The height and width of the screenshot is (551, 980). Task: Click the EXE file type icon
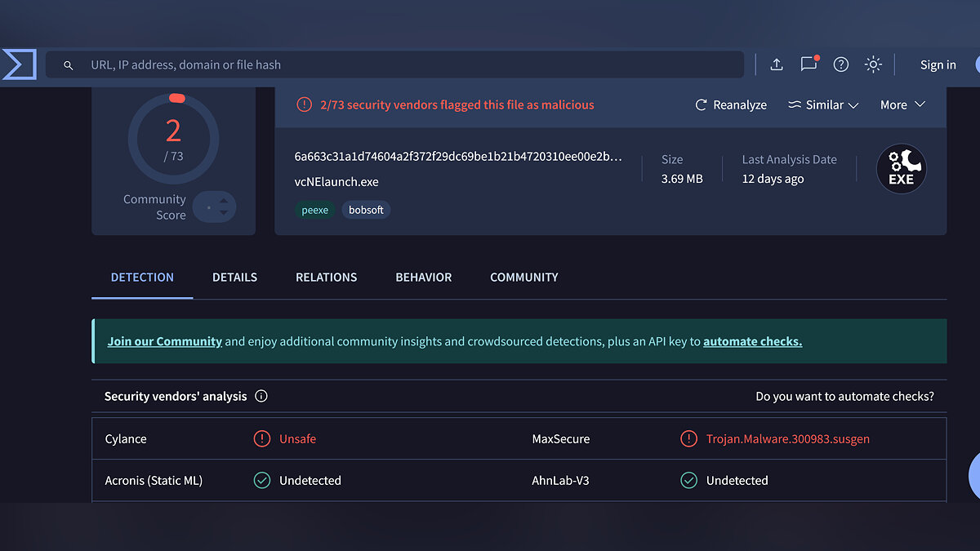pos(901,169)
